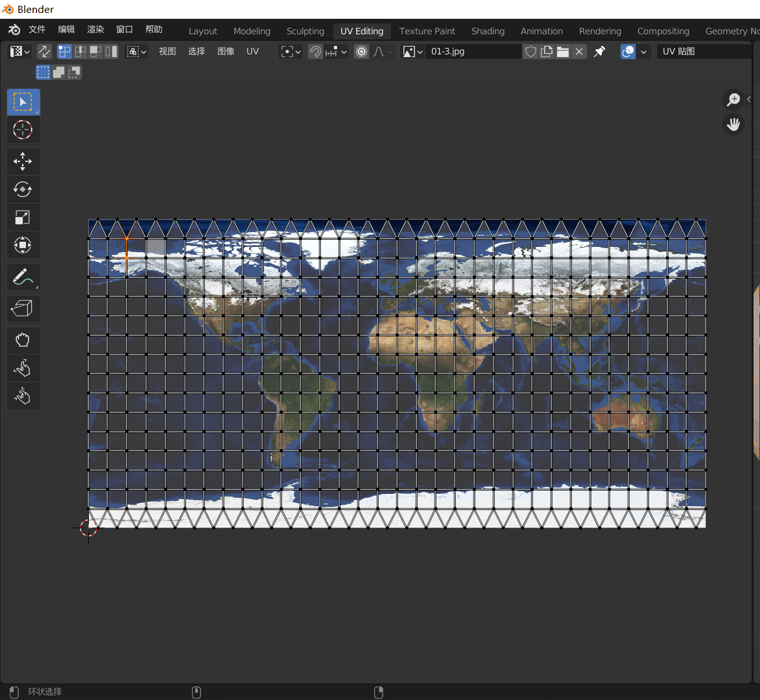Open the editor type dropdown

point(19,51)
